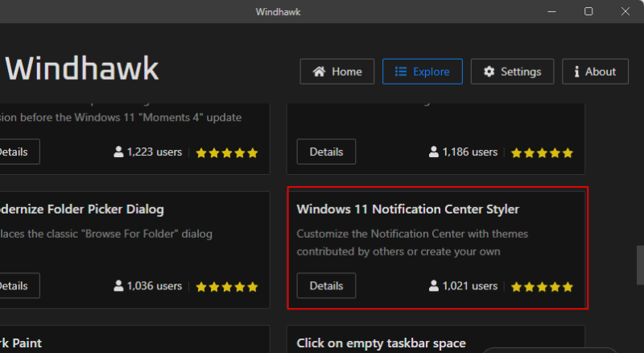Select the Modernize Folder Picker Dialog title
644x353 pixels.
80,210
